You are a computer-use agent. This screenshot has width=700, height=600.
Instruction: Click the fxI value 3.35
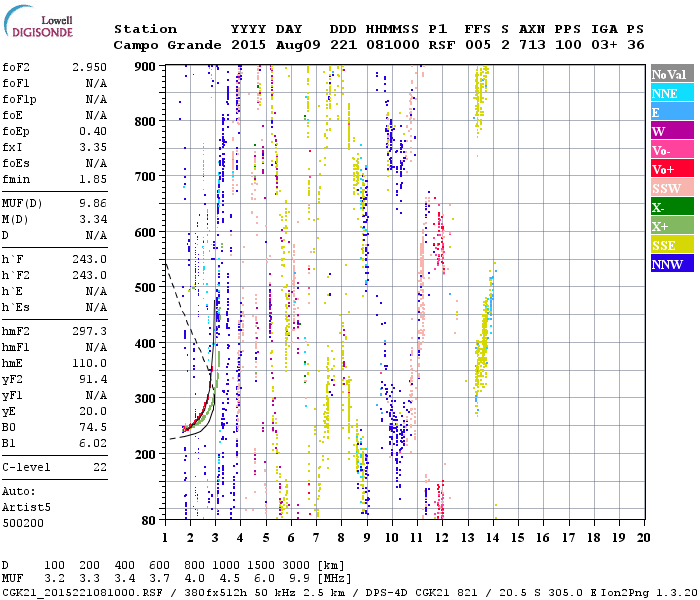click(93, 147)
